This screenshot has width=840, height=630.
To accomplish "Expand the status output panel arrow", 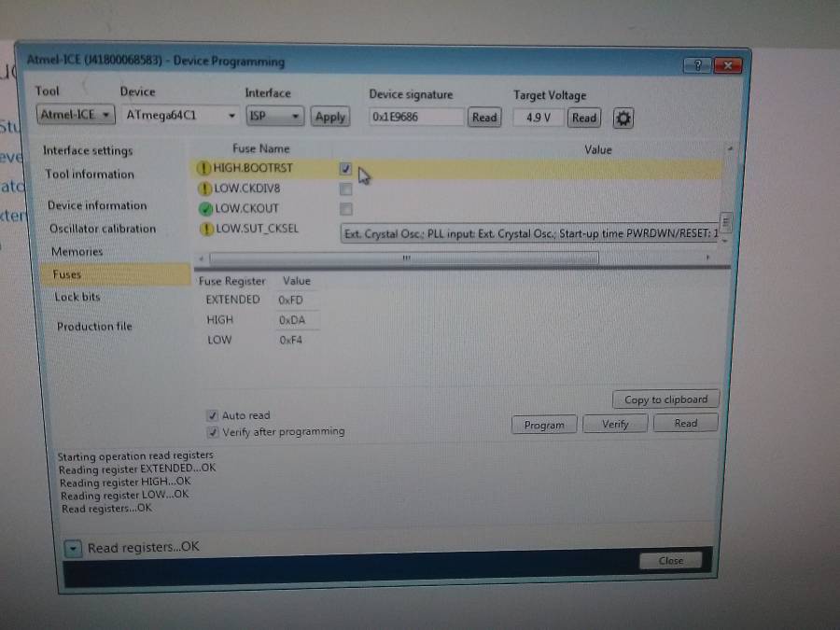I will click(73, 549).
